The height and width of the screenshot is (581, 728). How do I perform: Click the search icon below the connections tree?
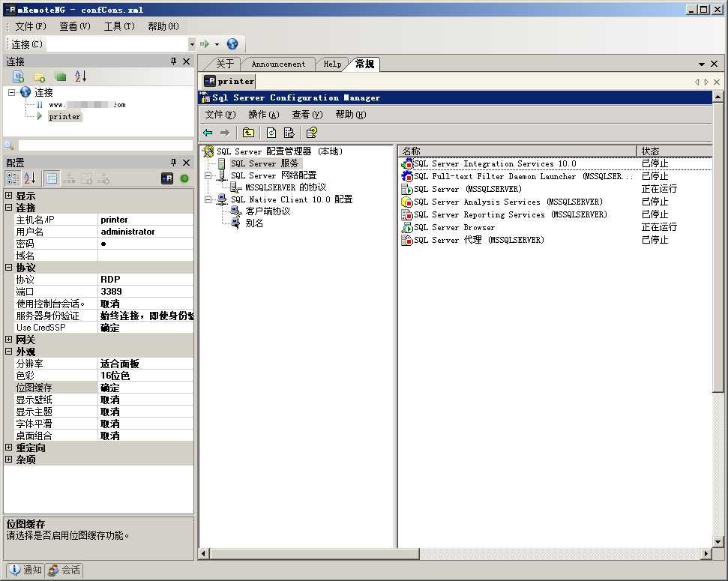coord(9,145)
